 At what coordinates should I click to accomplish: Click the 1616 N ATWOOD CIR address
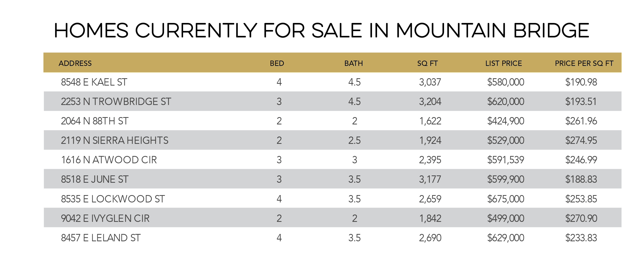pyautogui.click(x=109, y=160)
